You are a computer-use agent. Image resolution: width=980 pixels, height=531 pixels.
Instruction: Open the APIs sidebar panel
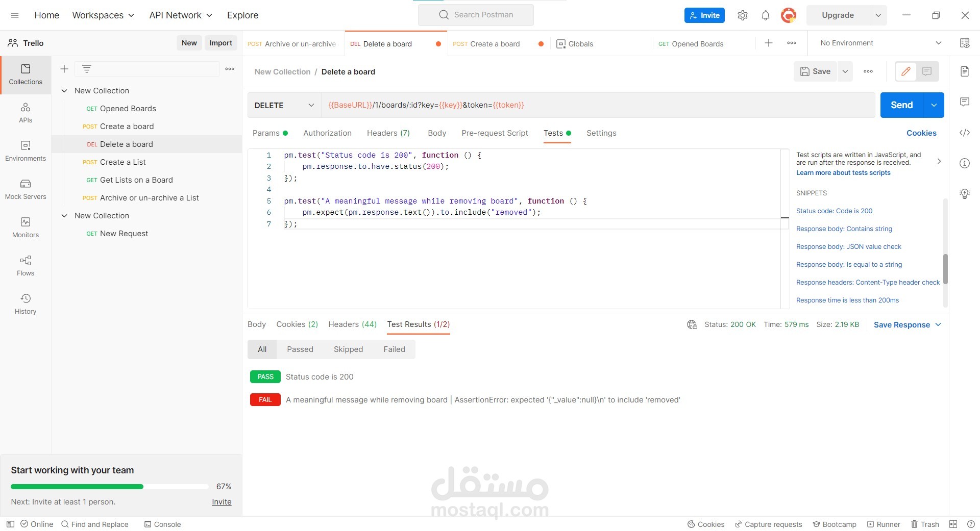[26, 113]
